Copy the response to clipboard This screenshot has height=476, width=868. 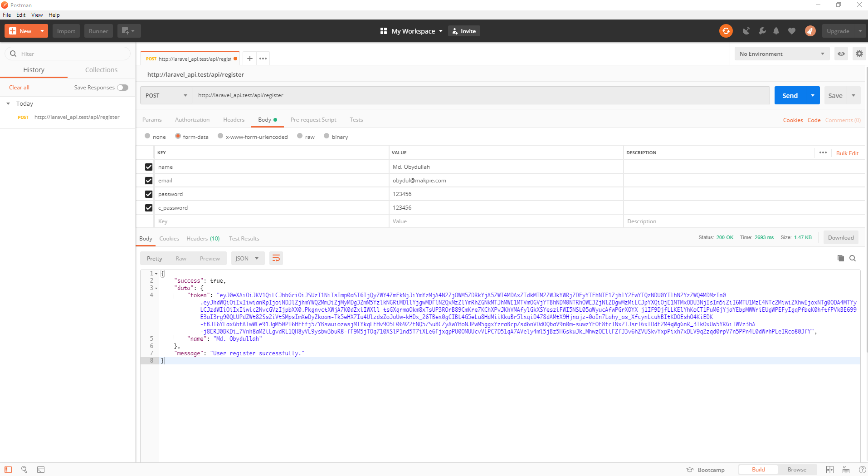coord(840,258)
